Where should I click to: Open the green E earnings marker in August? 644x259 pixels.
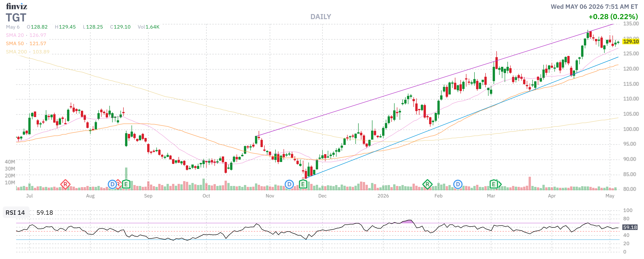coord(126,185)
